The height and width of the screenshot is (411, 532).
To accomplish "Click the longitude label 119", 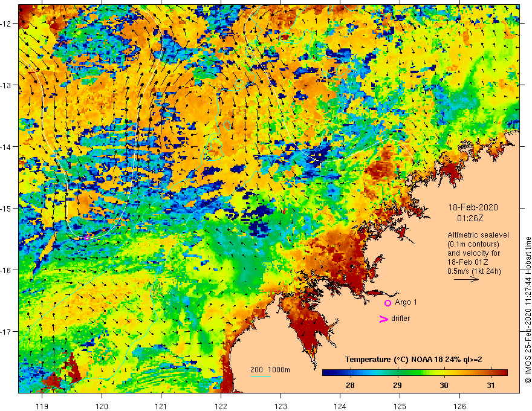I will click(x=42, y=406).
